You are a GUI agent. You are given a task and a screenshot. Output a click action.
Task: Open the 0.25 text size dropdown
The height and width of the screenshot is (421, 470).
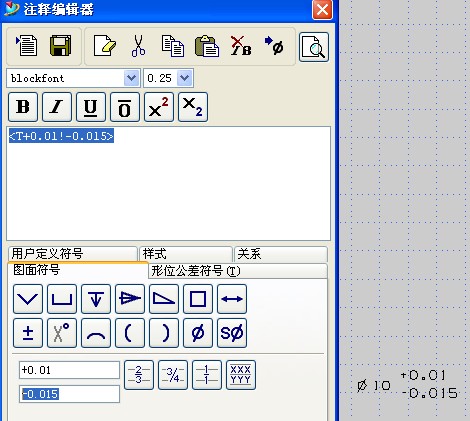pos(184,78)
